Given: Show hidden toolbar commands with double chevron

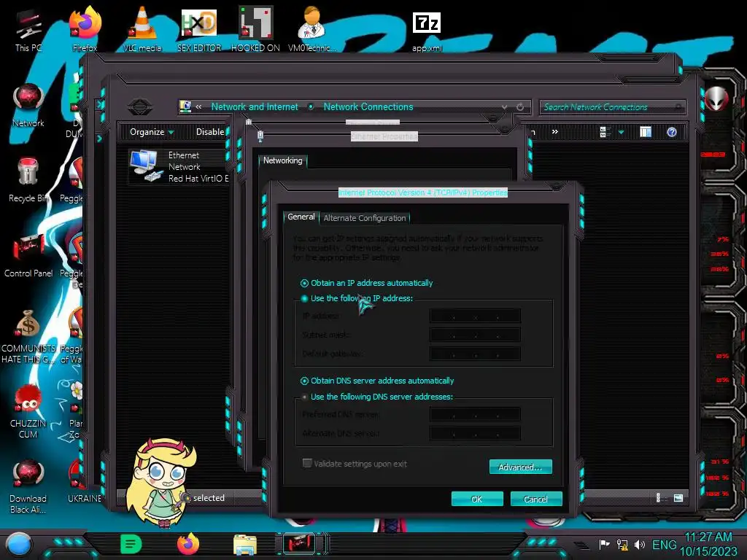Looking at the screenshot, I should [555, 131].
